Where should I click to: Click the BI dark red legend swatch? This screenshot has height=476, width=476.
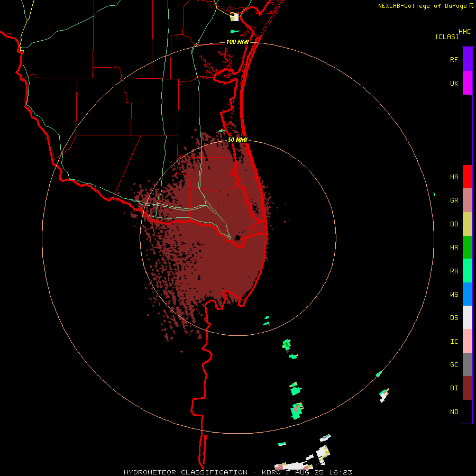click(x=467, y=388)
